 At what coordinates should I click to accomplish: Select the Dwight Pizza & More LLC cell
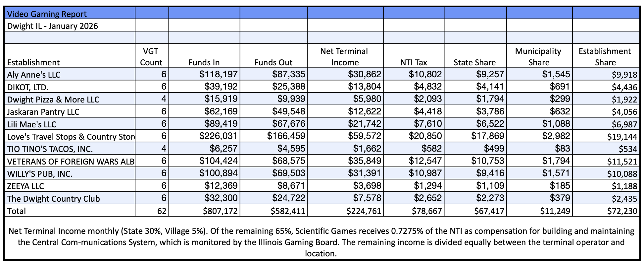53,100
